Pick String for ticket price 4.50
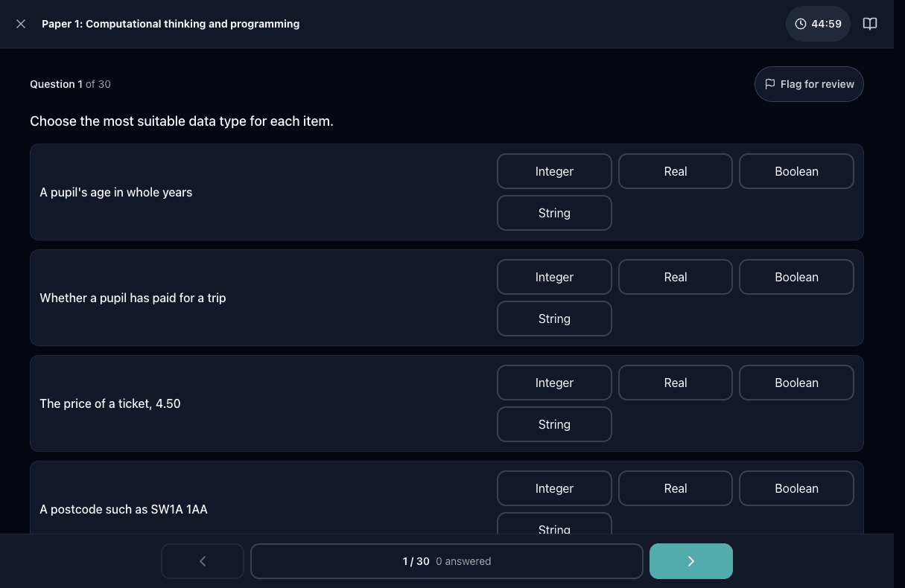The width and height of the screenshot is (905, 588). pyautogui.click(x=554, y=424)
